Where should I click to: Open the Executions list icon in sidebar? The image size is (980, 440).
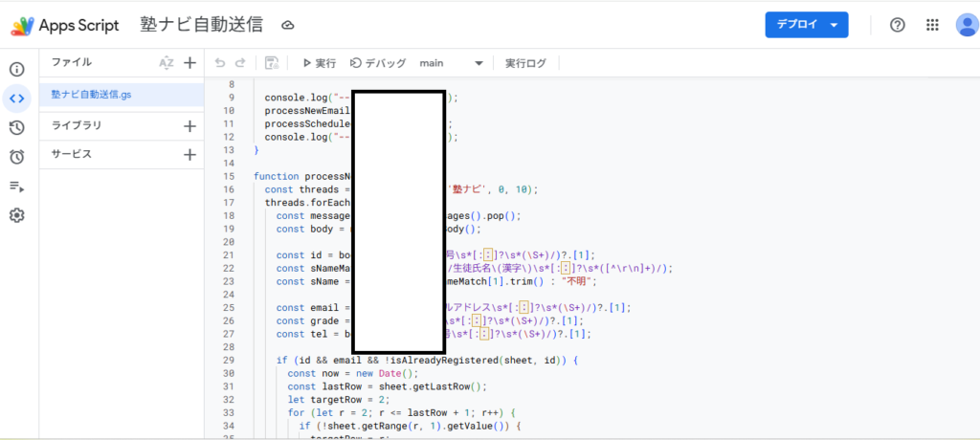(16, 187)
